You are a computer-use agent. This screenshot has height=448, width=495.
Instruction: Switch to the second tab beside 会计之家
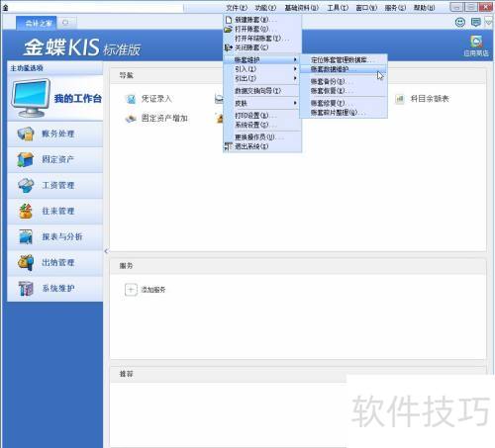[x=67, y=23]
